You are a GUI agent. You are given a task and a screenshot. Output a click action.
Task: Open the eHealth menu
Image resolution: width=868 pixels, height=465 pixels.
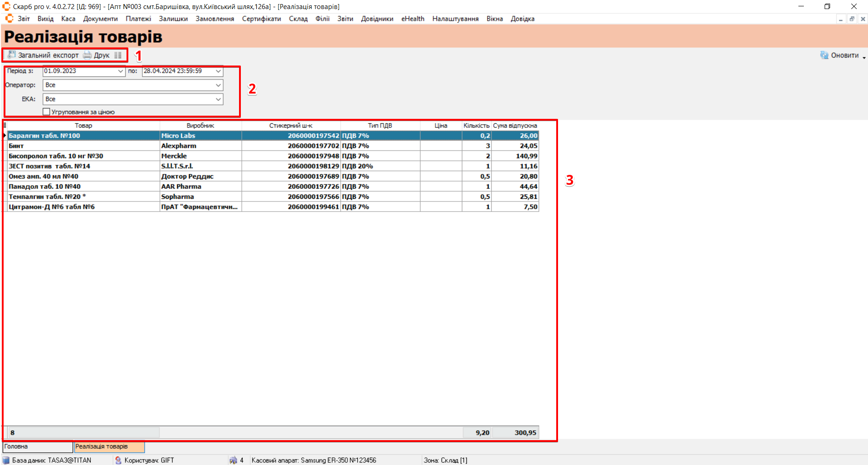(x=413, y=19)
